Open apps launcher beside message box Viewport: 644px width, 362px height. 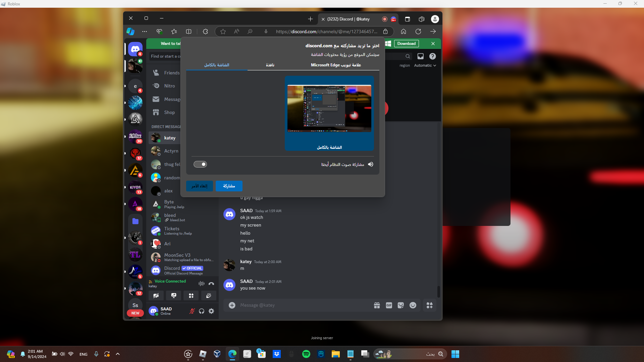430,305
